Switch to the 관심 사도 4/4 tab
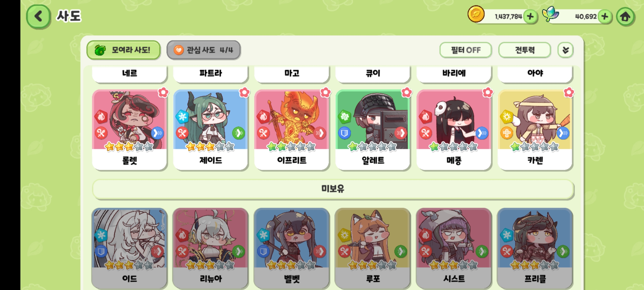Image resolution: width=644 pixels, height=290 pixels. click(203, 50)
